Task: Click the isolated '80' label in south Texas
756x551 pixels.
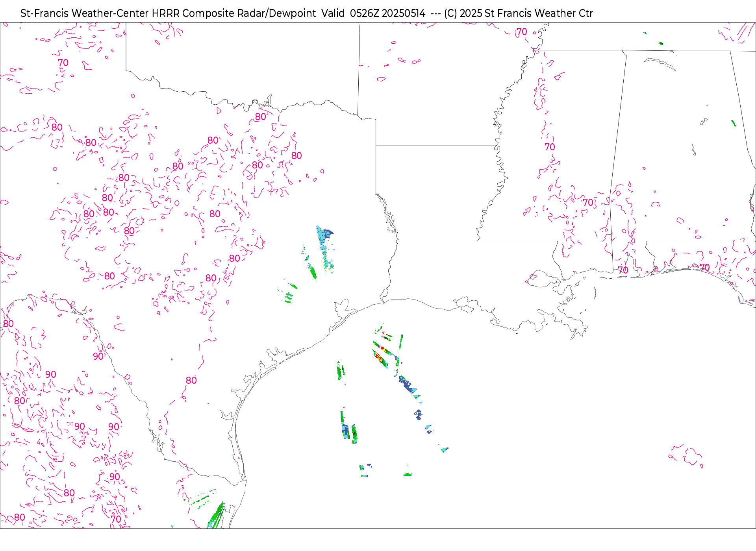Action: tap(191, 381)
